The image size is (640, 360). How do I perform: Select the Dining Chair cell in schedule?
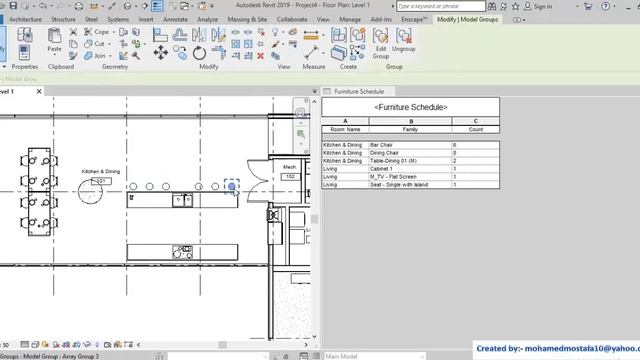tap(410, 153)
